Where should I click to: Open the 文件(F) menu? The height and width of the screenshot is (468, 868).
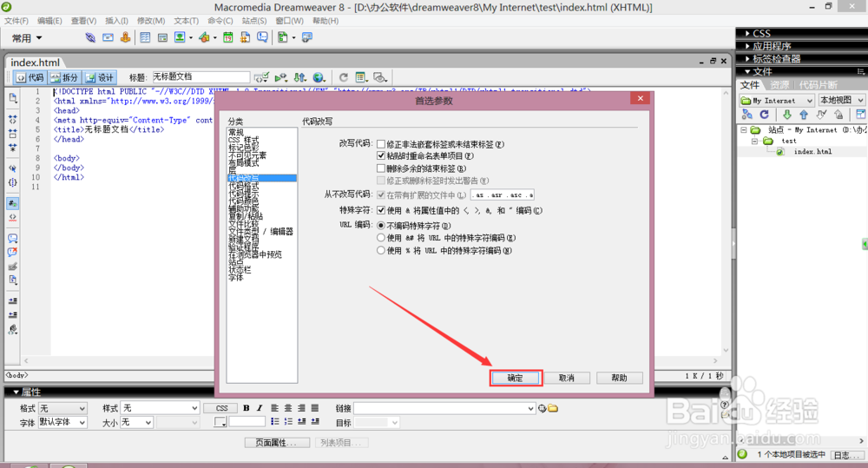16,21
